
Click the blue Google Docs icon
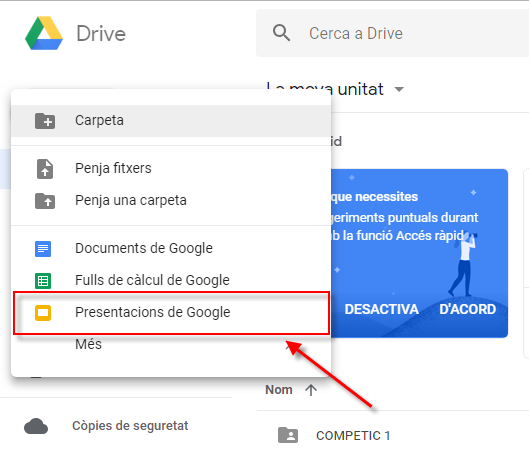43,249
